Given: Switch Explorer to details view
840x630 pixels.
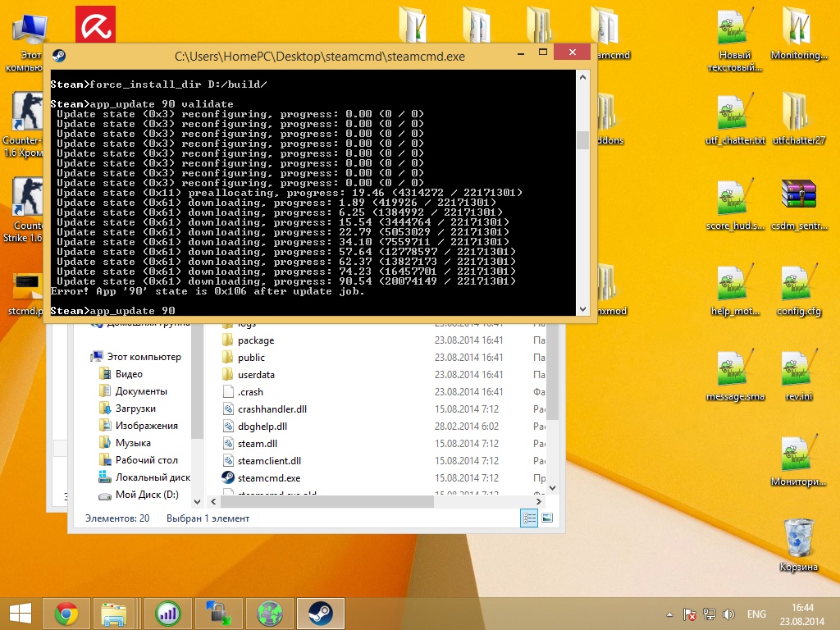Looking at the screenshot, I should 529,518.
